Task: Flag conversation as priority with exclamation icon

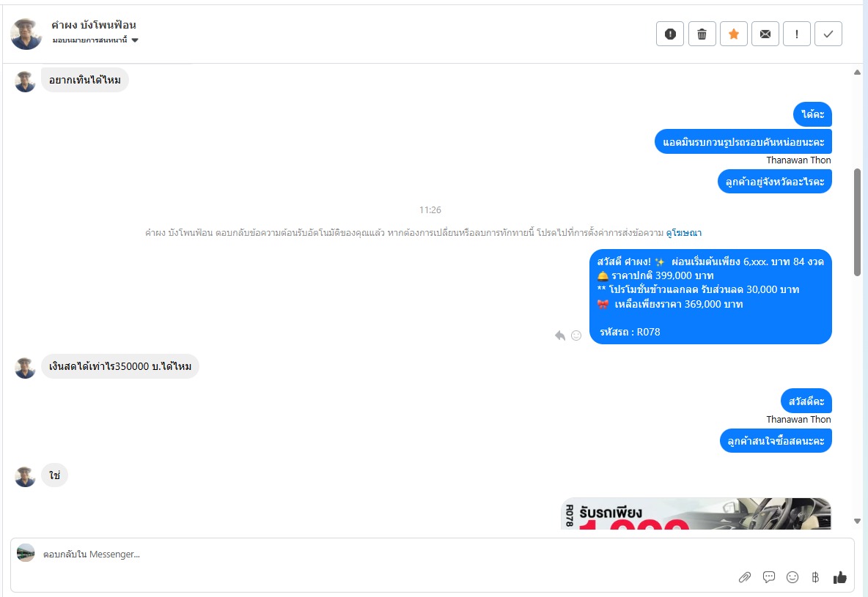Action: point(797,34)
